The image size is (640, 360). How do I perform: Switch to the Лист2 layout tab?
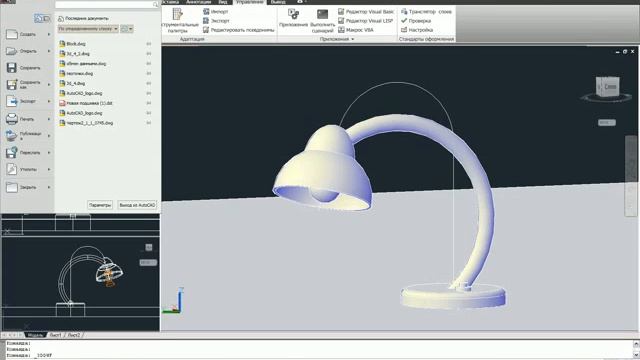click(74, 335)
